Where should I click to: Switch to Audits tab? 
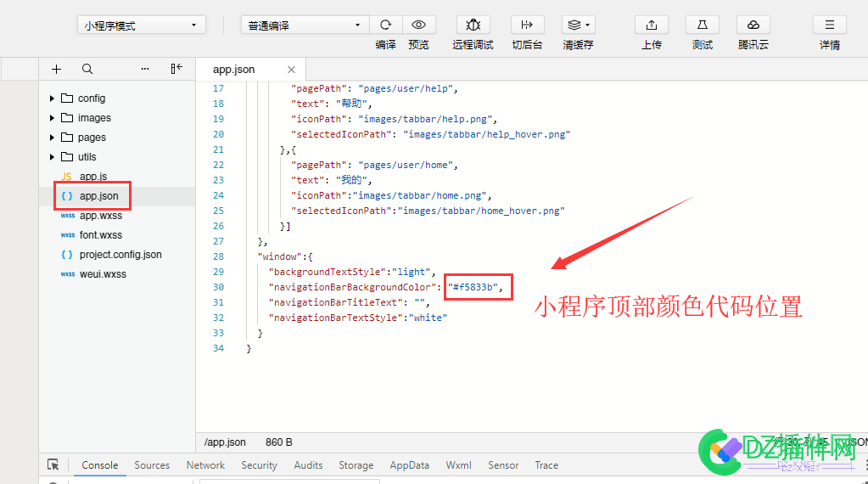point(308,465)
